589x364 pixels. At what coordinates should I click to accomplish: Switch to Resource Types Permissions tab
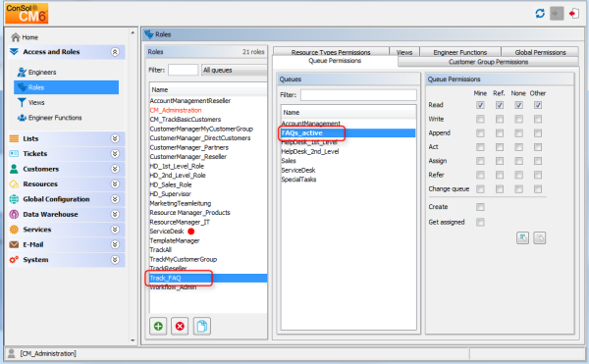331,52
